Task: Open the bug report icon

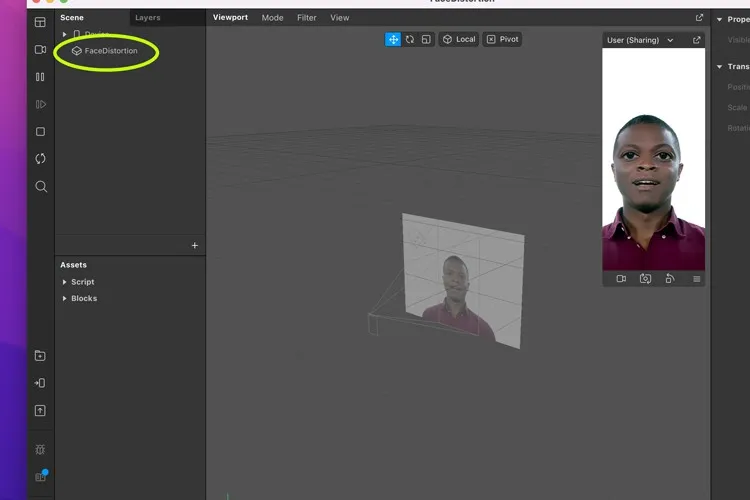Action: pyautogui.click(x=40, y=450)
